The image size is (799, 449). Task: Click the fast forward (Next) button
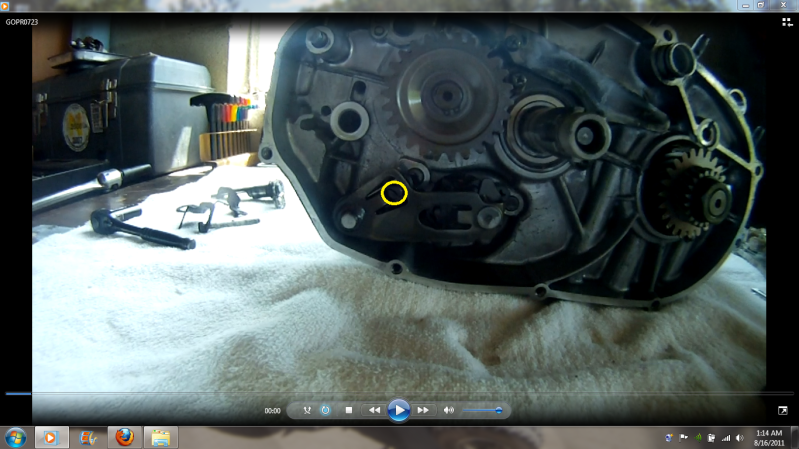click(x=423, y=410)
